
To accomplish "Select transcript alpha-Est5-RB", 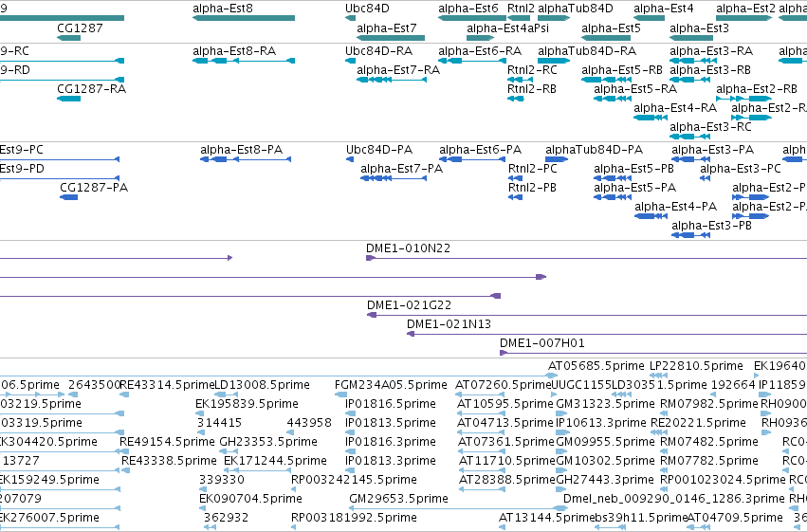I will 606,80.
